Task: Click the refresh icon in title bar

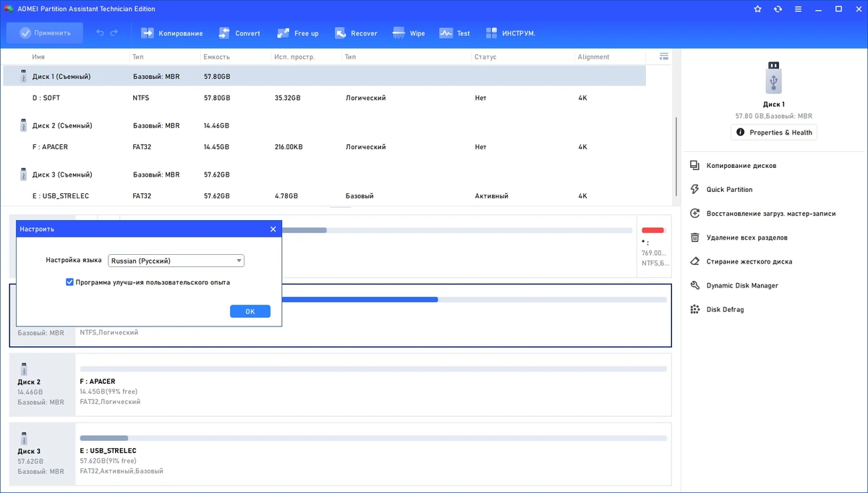Action: 778,9
